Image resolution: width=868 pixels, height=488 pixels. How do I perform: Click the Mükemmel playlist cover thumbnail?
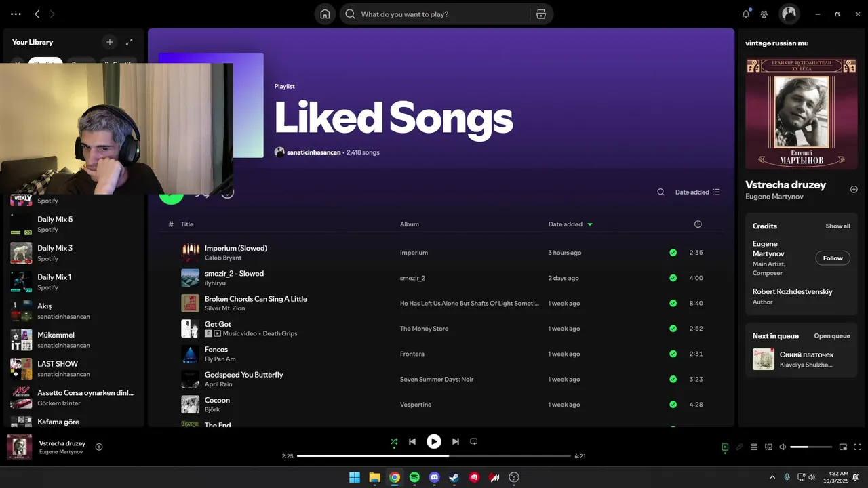click(x=21, y=340)
